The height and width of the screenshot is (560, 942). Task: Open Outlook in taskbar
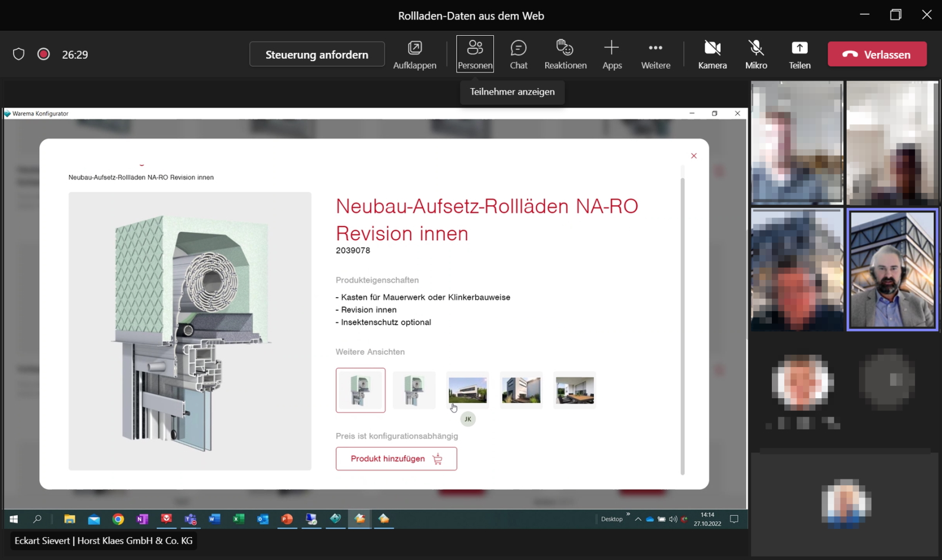point(263,519)
